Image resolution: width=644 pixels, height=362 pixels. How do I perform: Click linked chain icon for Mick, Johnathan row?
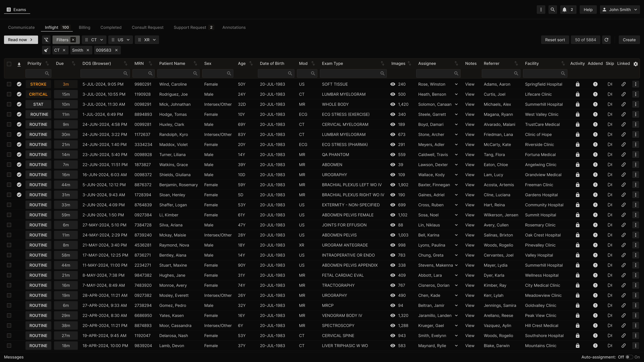click(624, 104)
